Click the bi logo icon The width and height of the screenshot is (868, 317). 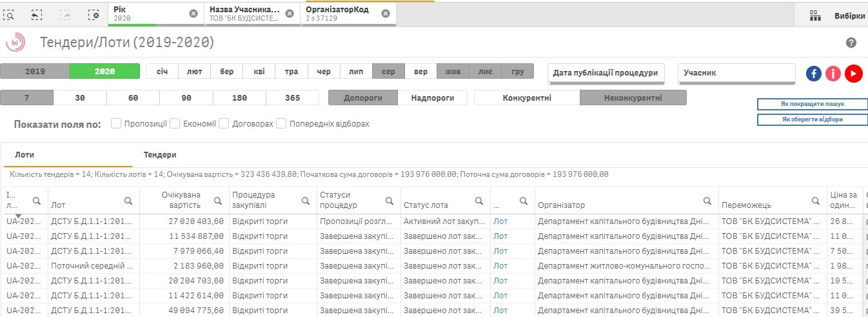[15, 43]
